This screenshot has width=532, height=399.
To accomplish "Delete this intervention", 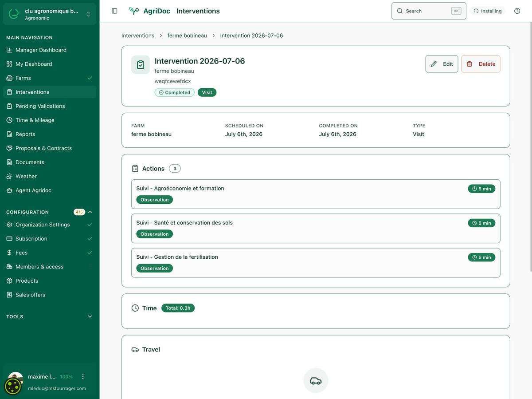I will click(481, 64).
